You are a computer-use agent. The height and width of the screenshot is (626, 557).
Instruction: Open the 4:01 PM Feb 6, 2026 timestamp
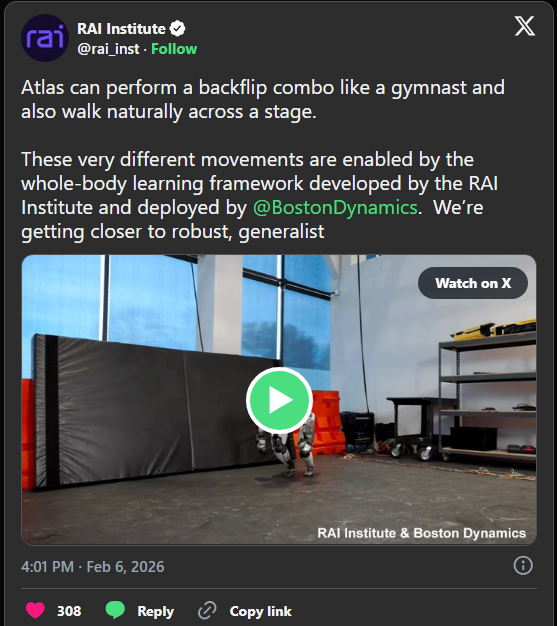pyautogui.click(x=93, y=567)
